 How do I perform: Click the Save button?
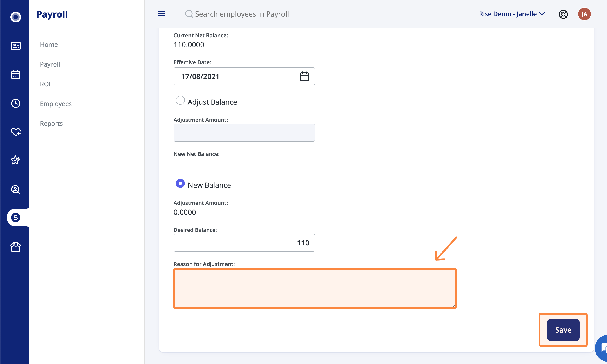(x=563, y=330)
